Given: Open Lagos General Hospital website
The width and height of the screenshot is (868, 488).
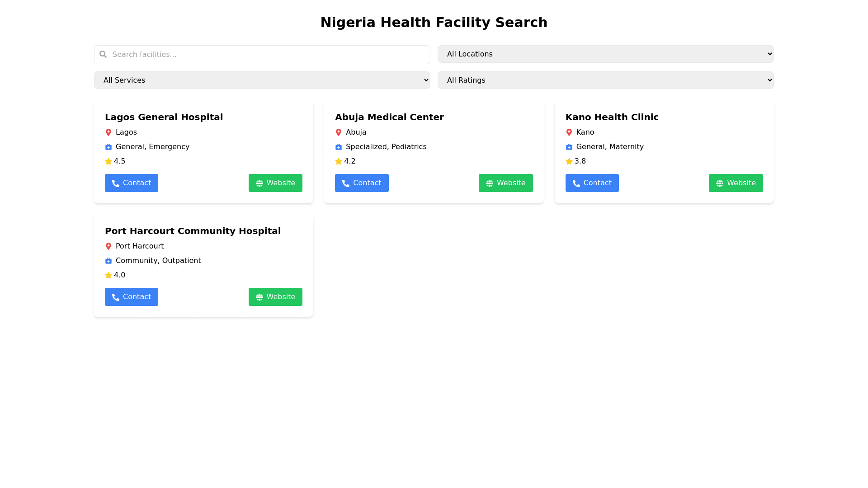Looking at the screenshot, I should pos(275,183).
